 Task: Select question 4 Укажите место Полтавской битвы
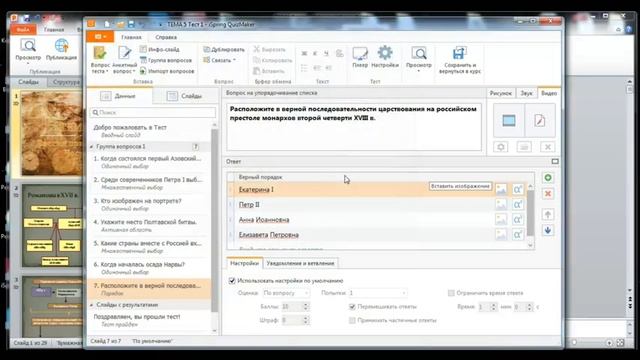pos(149,226)
